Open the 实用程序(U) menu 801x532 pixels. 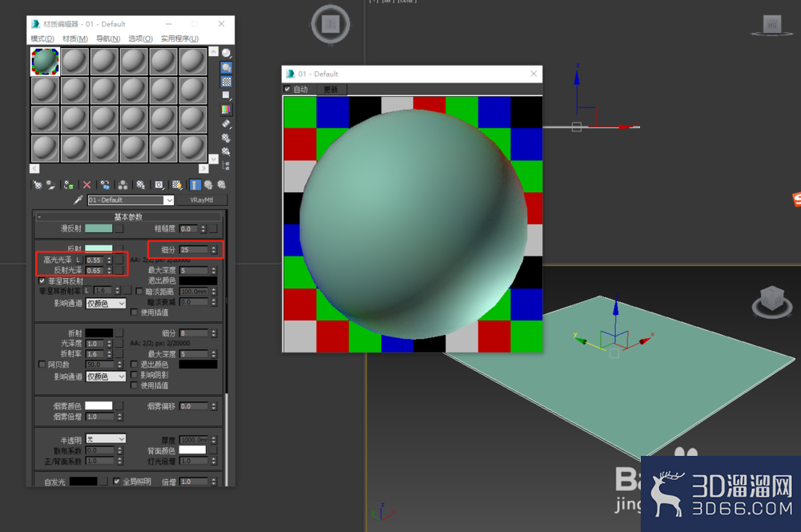179,38
